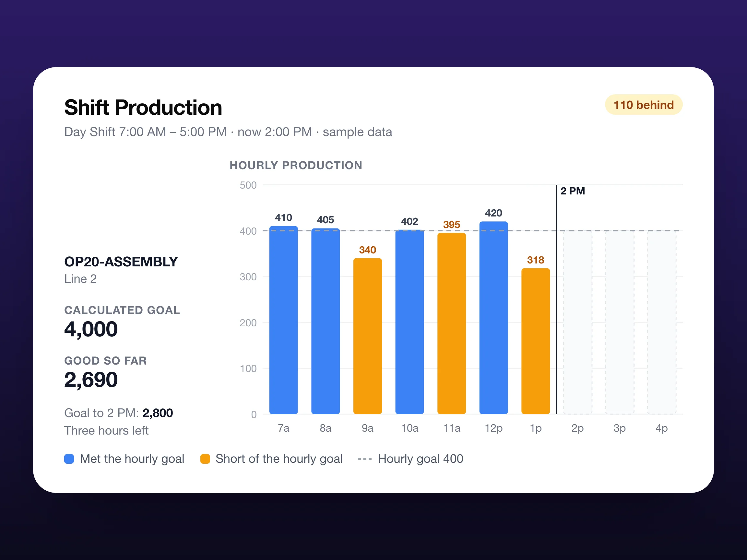Click the 12p x-axis label

coord(493,429)
